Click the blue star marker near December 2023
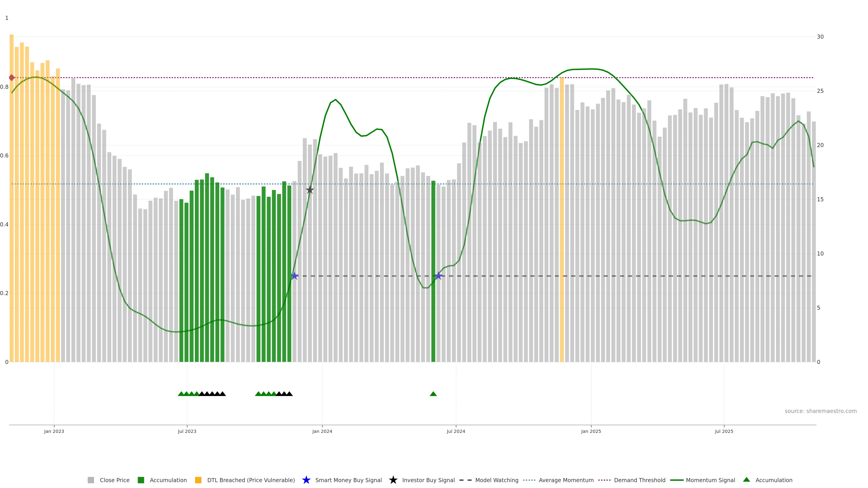This screenshot has width=868, height=488. 295,276
